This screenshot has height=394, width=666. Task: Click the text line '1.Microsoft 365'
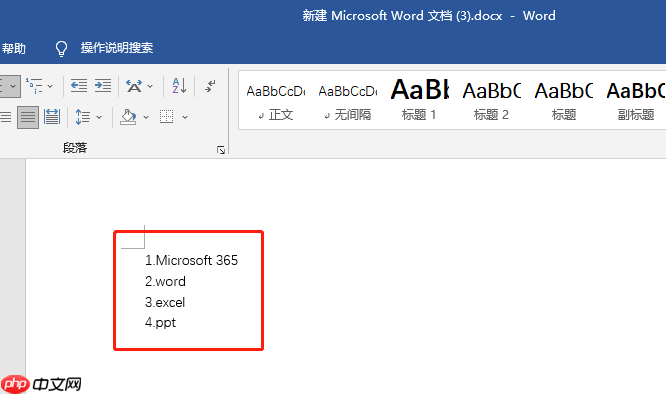(192, 260)
